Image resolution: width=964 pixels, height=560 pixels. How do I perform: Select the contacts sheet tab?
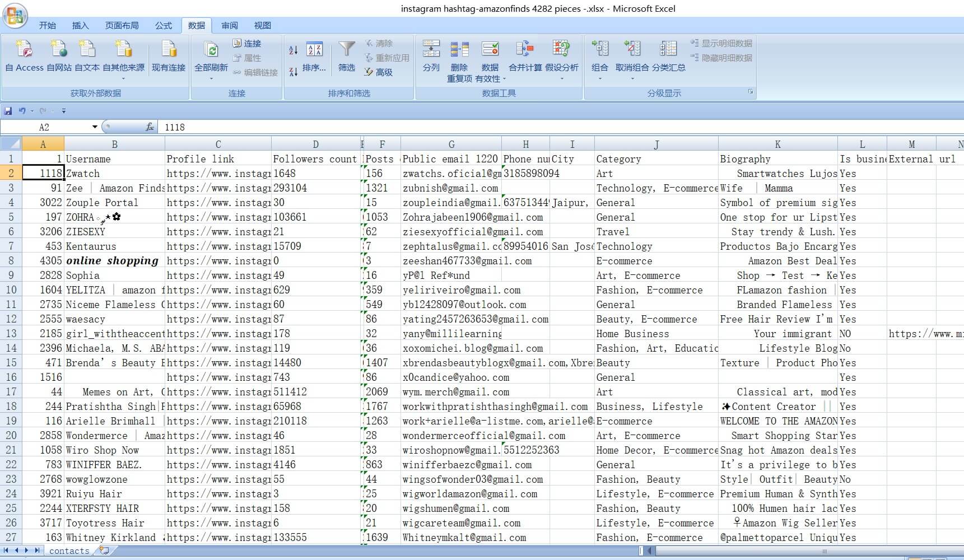click(x=69, y=551)
